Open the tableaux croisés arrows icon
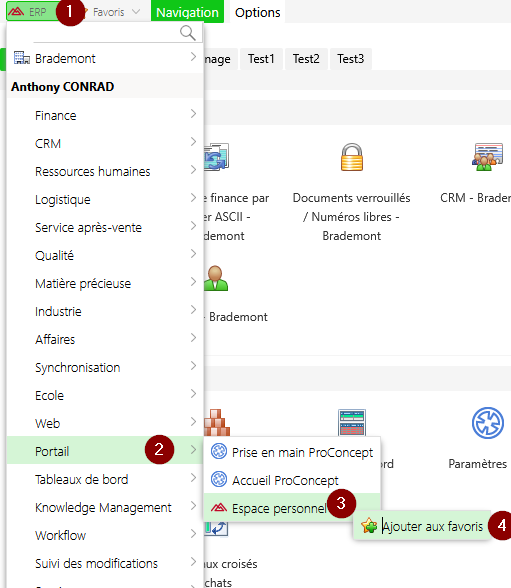Viewport: 511px width, 588px height. (x=216, y=529)
